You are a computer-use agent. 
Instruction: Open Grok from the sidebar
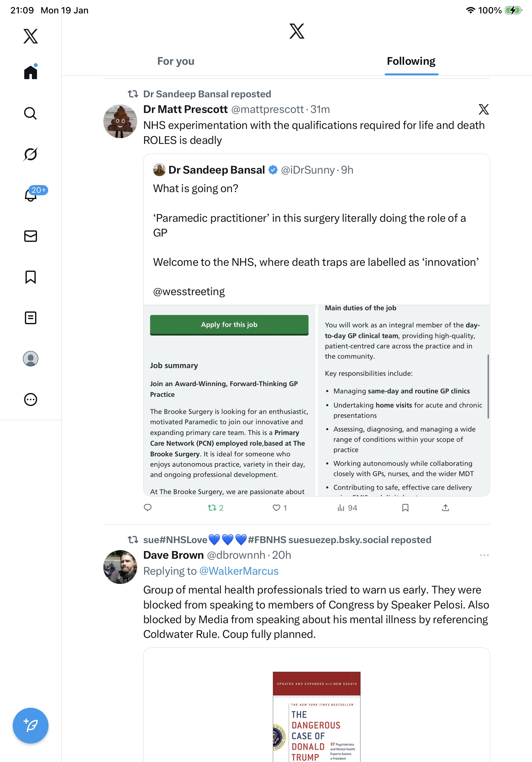(x=30, y=154)
